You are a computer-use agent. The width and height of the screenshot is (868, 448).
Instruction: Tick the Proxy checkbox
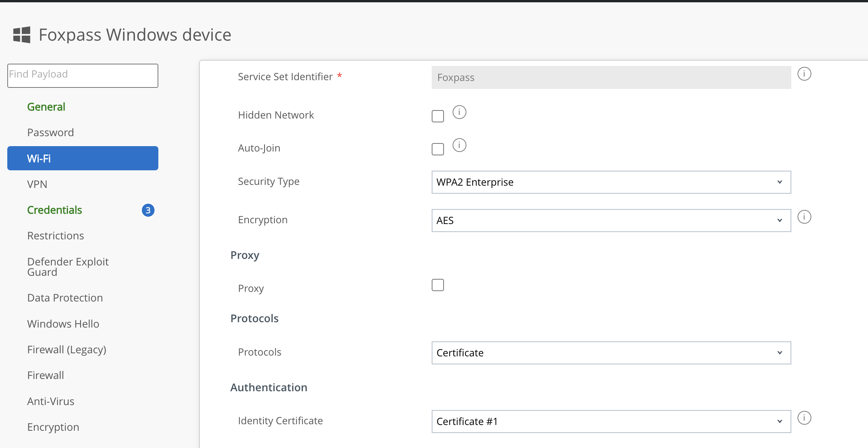[x=438, y=285]
